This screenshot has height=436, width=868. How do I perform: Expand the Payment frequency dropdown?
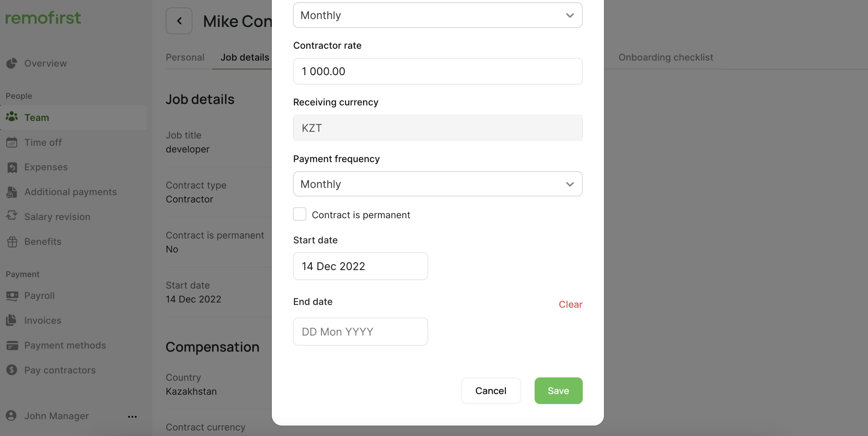[x=437, y=184]
